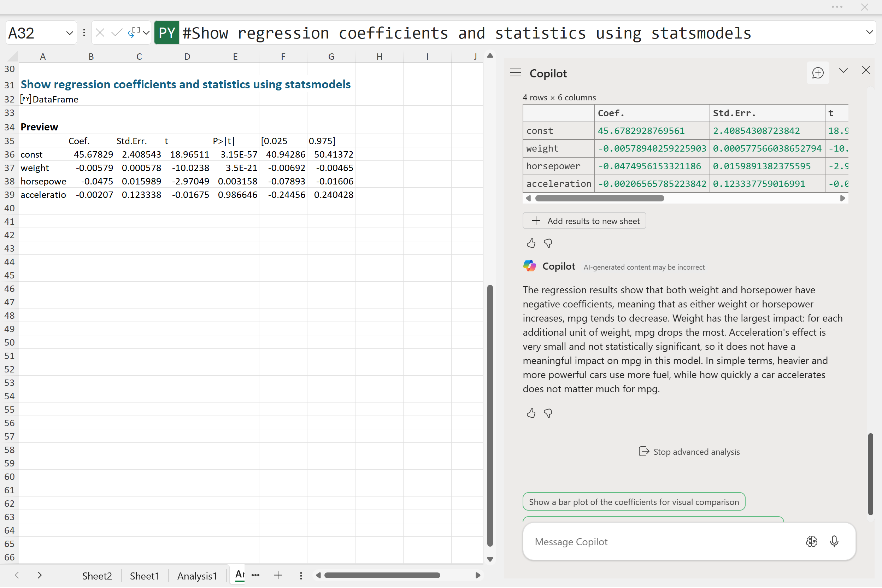Thumbs up the coefficients table result
Image resolution: width=882 pixels, height=588 pixels.
pyautogui.click(x=531, y=244)
